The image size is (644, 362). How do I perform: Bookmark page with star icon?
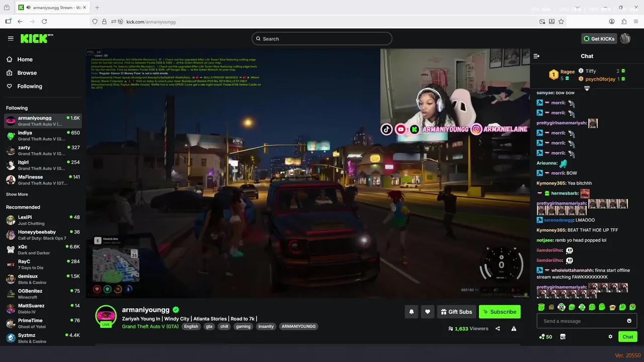561,22
